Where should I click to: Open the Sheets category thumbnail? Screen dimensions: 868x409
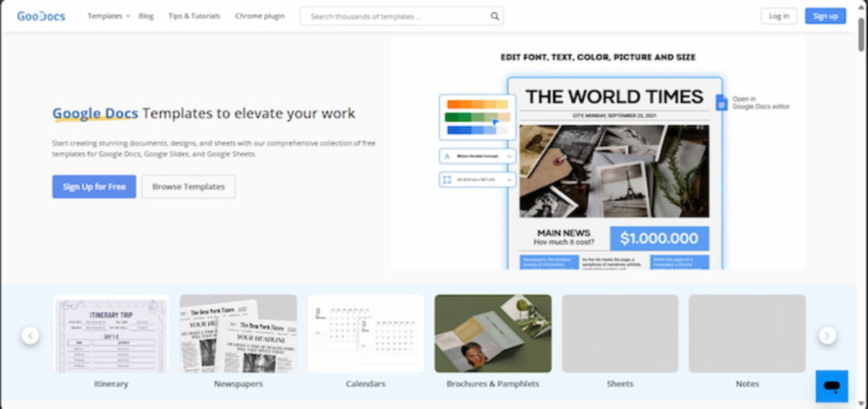click(x=620, y=334)
